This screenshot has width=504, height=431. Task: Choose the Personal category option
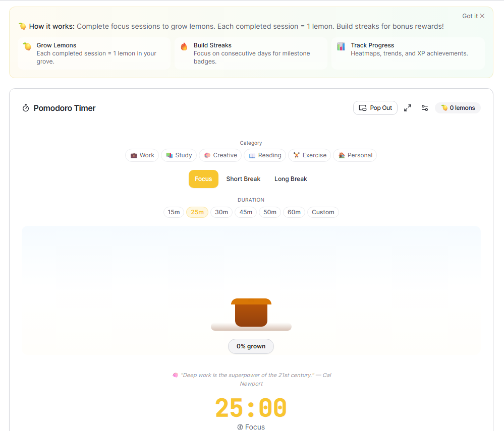[x=355, y=155]
